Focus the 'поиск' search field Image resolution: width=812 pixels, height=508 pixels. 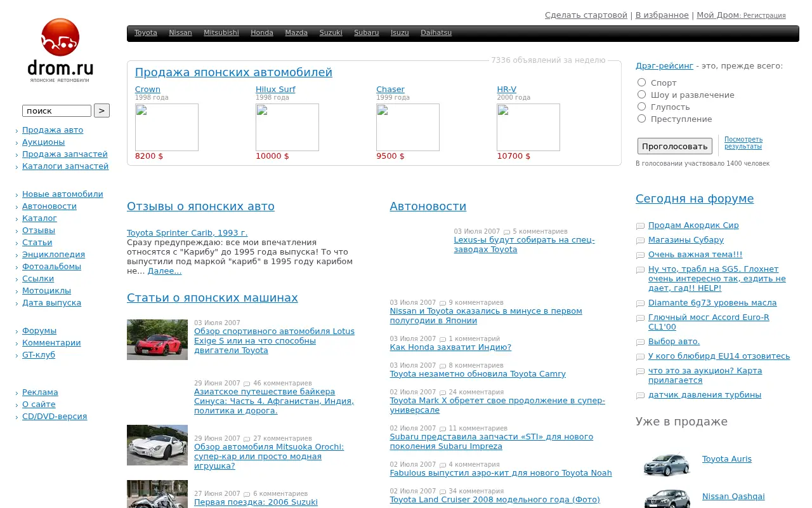click(x=56, y=110)
